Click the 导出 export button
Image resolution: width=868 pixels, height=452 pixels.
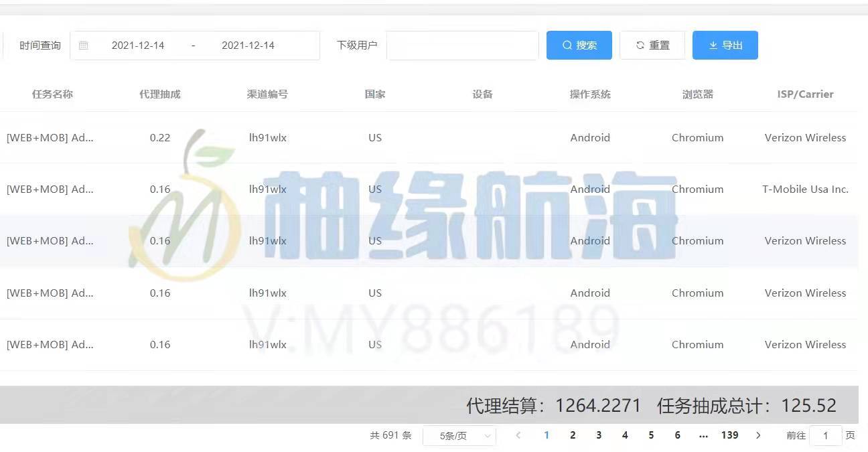point(725,45)
